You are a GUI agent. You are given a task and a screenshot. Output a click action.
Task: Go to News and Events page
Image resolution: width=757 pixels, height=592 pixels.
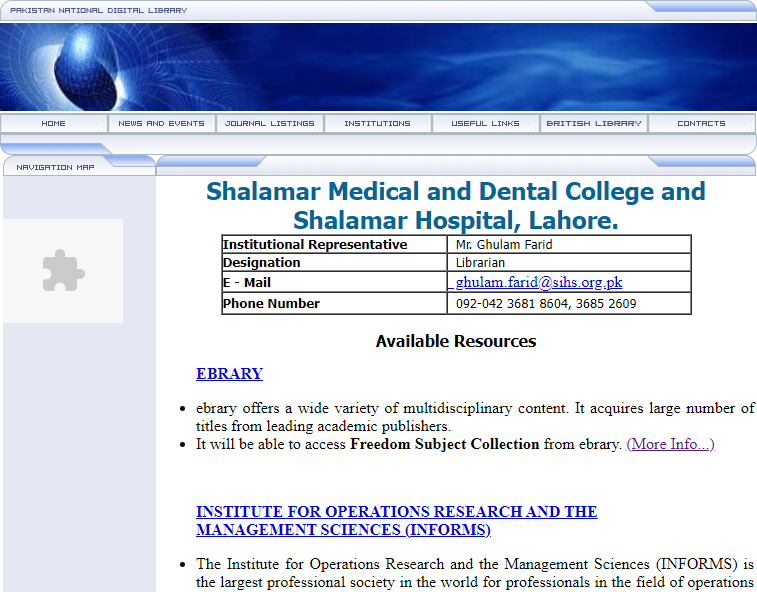[161, 124]
